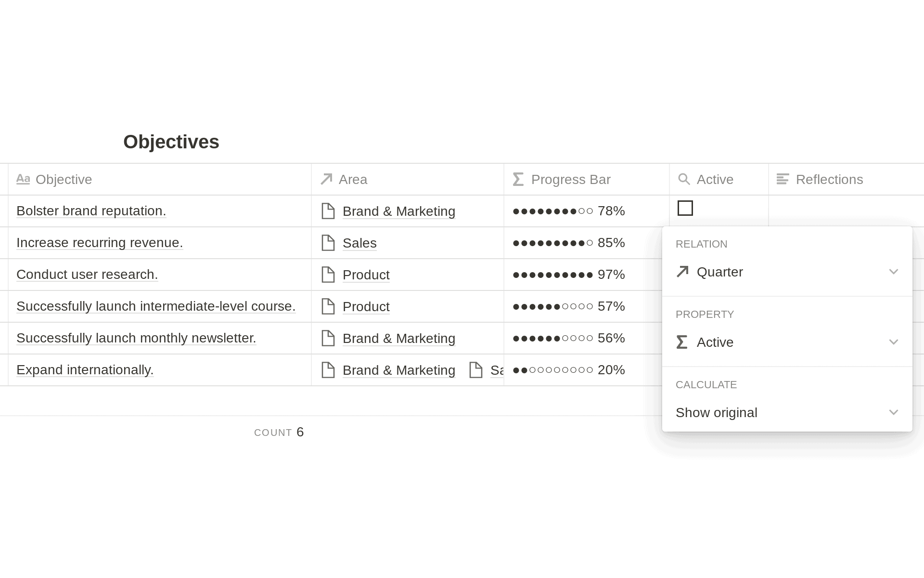Open the Increase recurring revenue objective
Image resolution: width=924 pixels, height=578 pixels.
pyautogui.click(x=100, y=243)
